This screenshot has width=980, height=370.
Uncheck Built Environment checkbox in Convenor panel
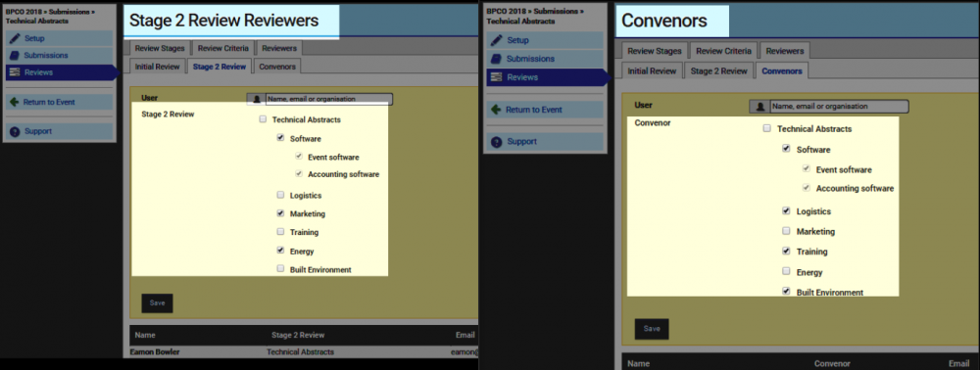tap(786, 292)
